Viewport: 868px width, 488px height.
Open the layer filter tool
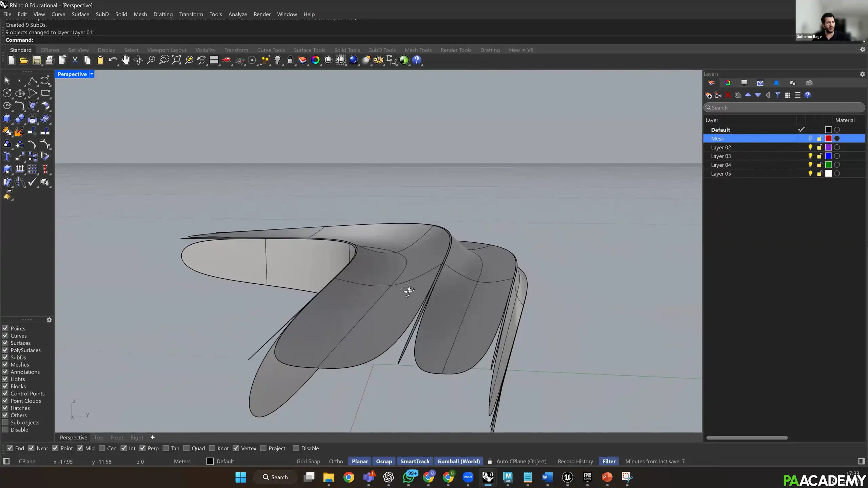(778, 95)
